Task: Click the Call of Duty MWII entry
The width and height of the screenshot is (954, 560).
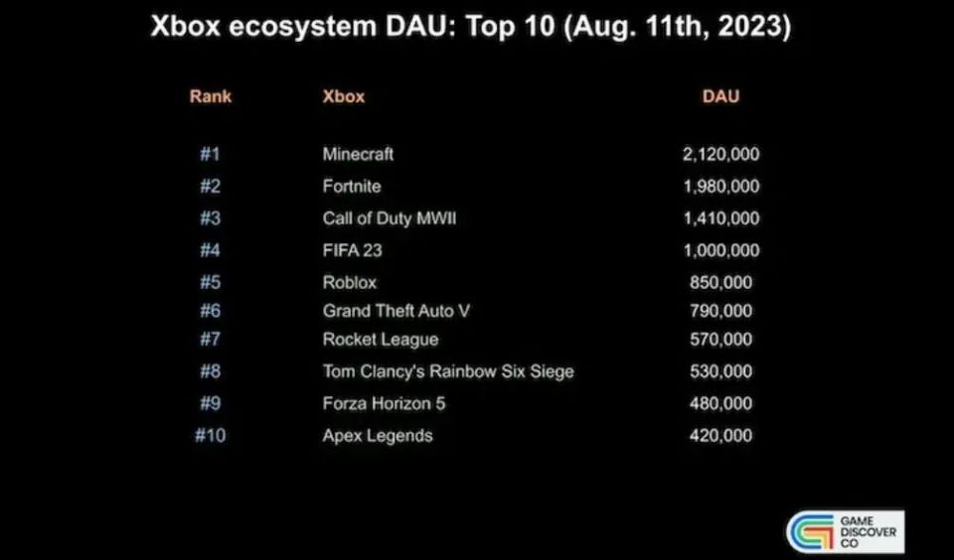Action: click(390, 217)
